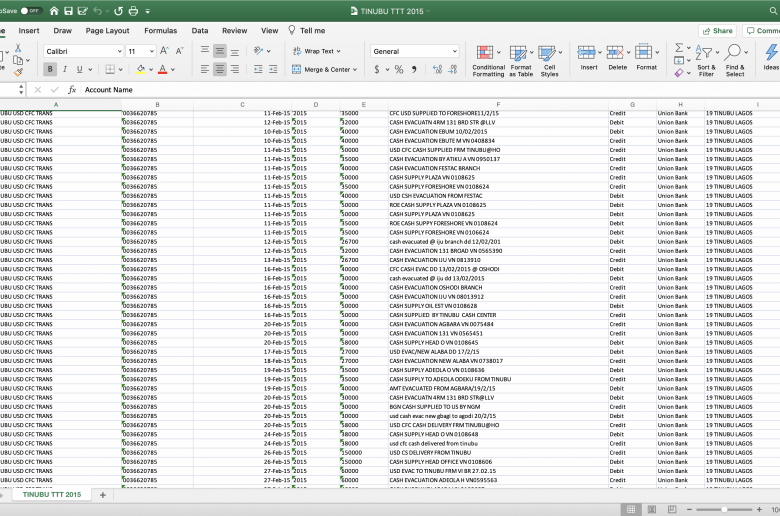Open the Borders dropdown arrow

120,70
